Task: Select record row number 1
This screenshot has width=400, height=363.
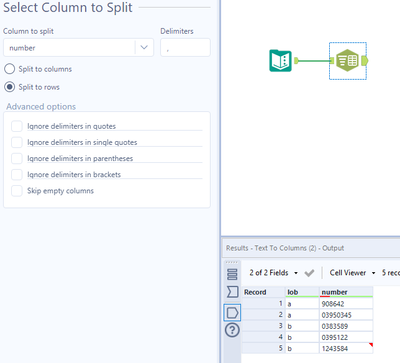Action: pyautogui.click(x=263, y=304)
